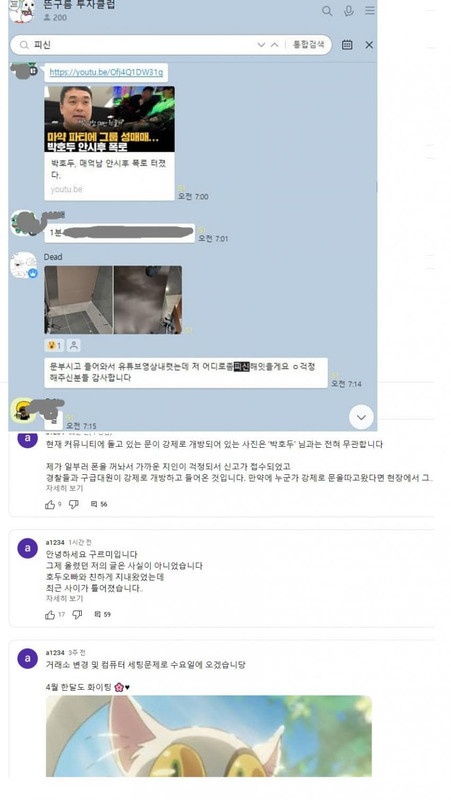This screenshot has height=800, width=451.
Task: Click the surprised emoji reaction with count 1
Action: pyautogui.click(x=54, y=345)
